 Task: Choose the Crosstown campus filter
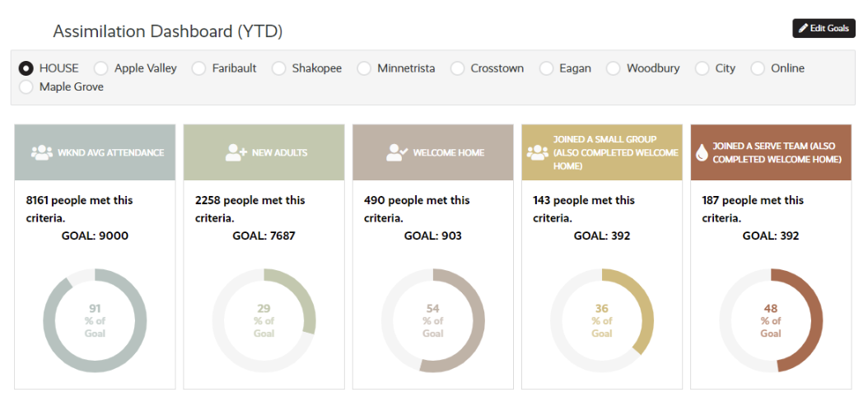457,68
